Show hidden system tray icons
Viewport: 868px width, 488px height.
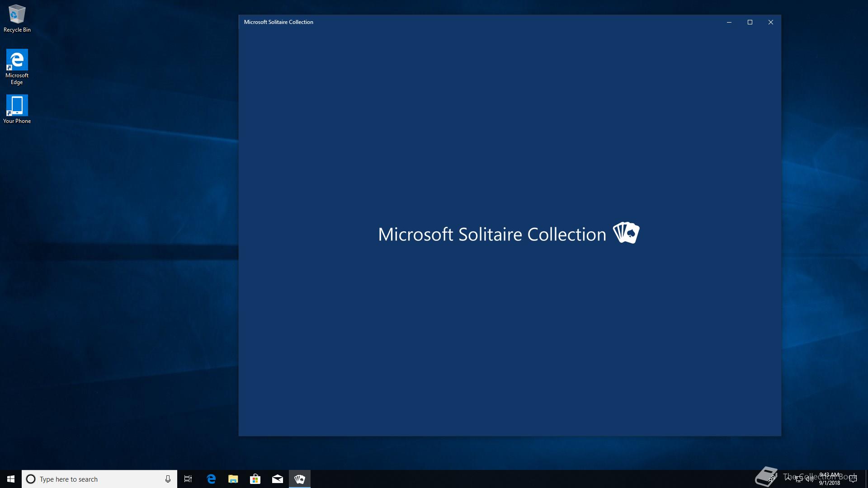pyautogui.click(x=788, y=479)
